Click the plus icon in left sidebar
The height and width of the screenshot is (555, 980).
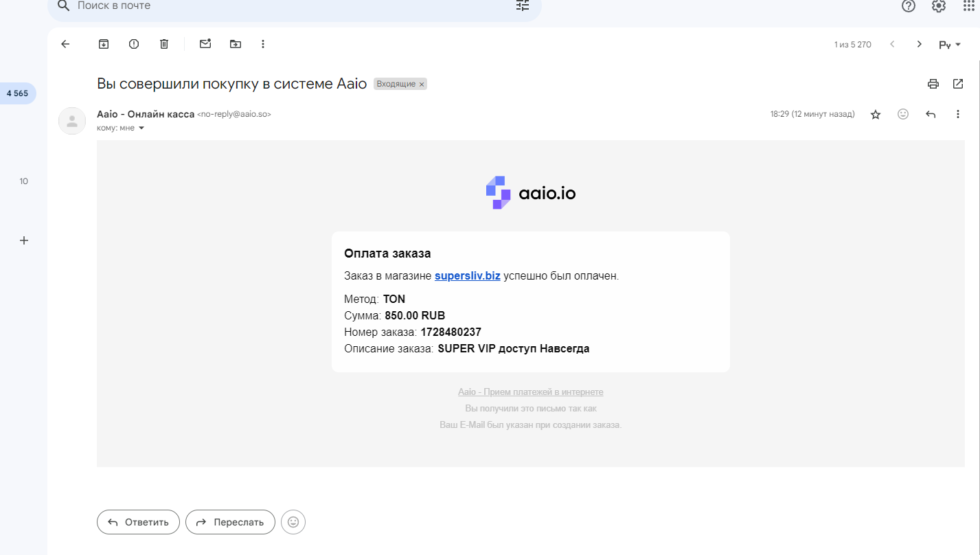[x=24, y=240]
